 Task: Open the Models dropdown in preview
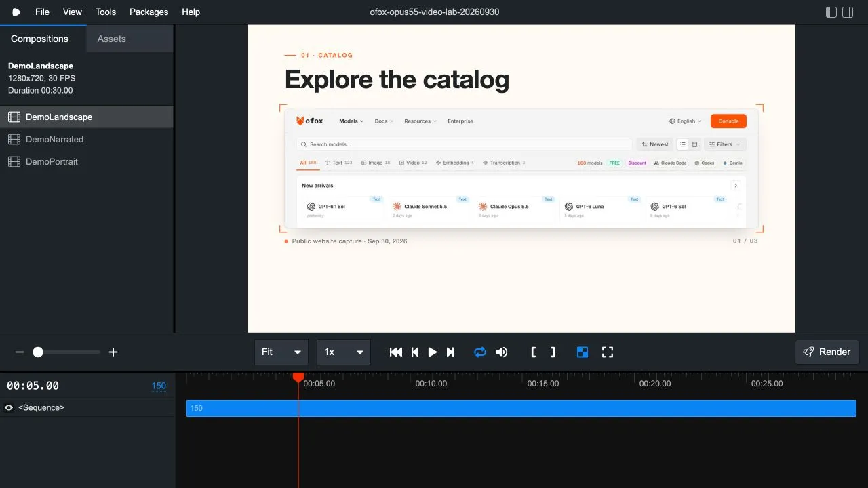[x=351, y=121]
